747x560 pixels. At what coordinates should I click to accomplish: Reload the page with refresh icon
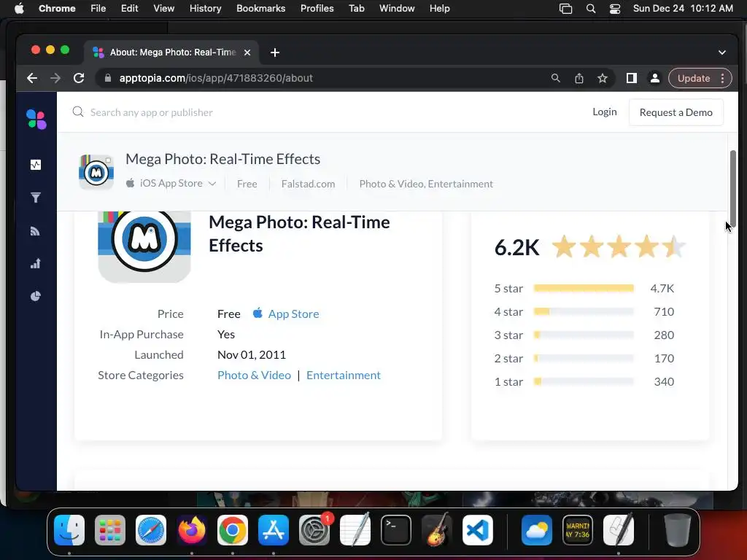tap(79, 78)
